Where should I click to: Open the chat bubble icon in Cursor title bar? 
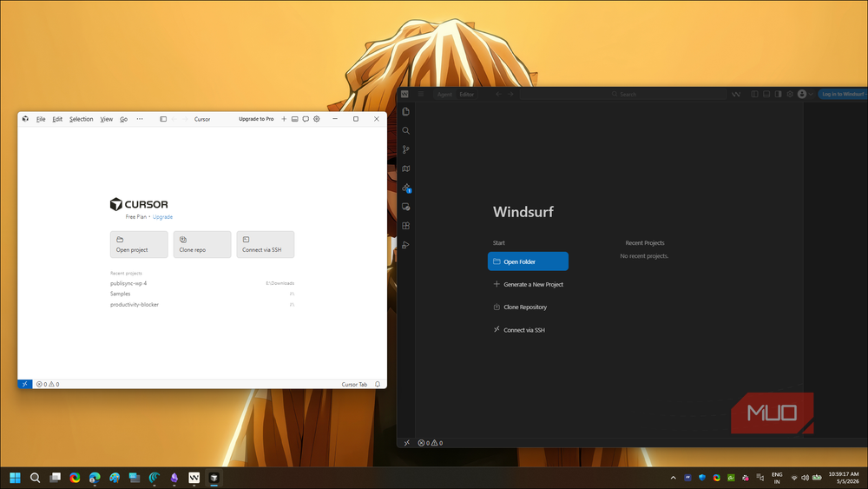coord(306,119)
